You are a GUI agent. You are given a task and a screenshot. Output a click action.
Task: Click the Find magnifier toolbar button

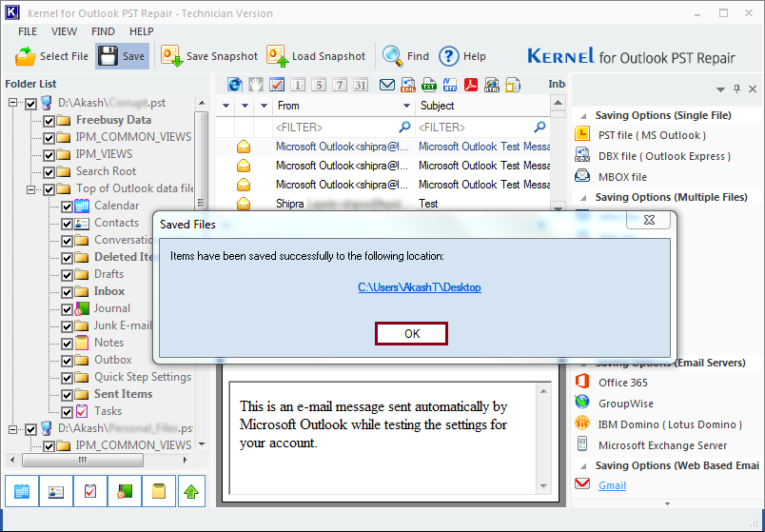tap(406, 56)
